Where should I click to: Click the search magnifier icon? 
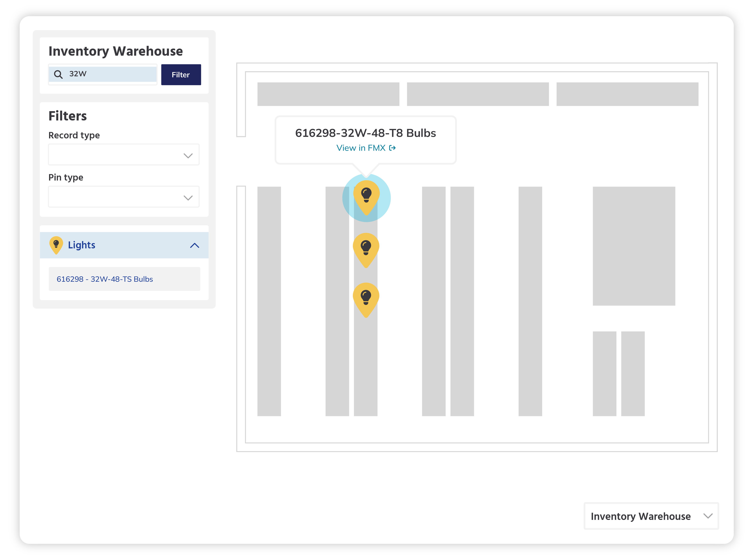coord(58,74)
